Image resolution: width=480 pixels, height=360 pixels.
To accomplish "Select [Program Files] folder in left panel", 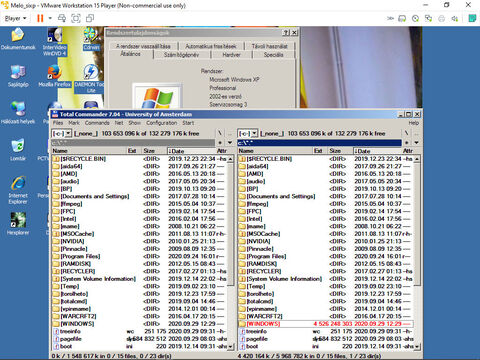I will pyautogui.click(x=139, y=256).
